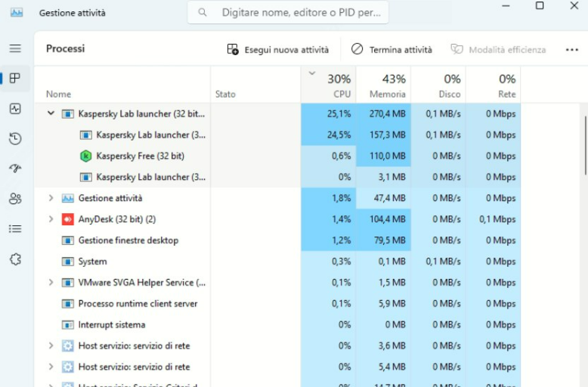The image size is (588, 387).
Task: Expand the AnyDesk (32 bit) process group
Action: tap(51, 219)
